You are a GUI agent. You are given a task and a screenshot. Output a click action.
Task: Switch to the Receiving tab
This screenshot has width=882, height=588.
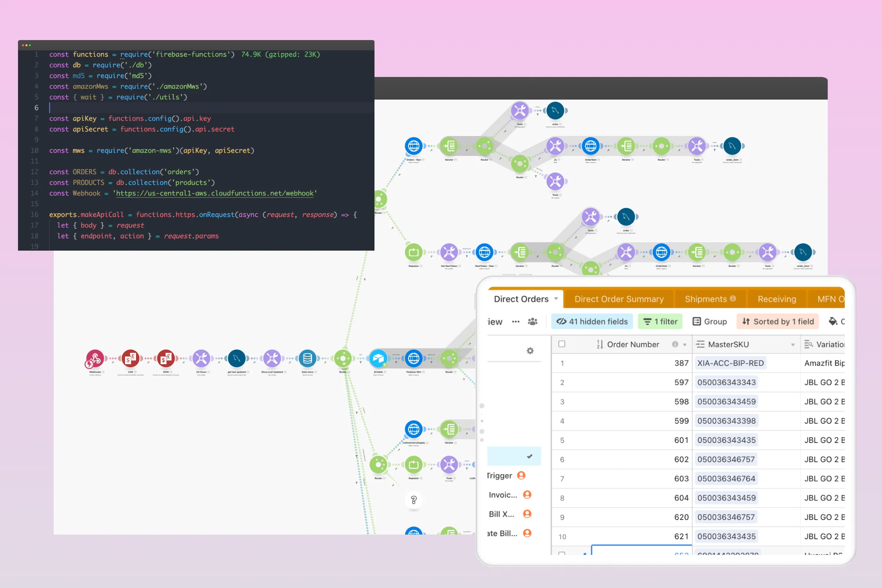click(777, 299)
